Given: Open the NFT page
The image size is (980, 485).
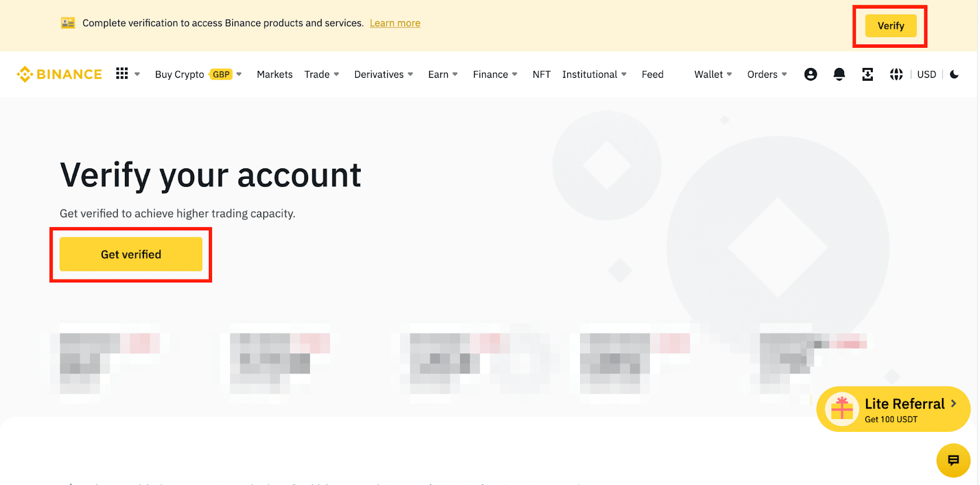Looking at the screenshot, I should 541,74.
